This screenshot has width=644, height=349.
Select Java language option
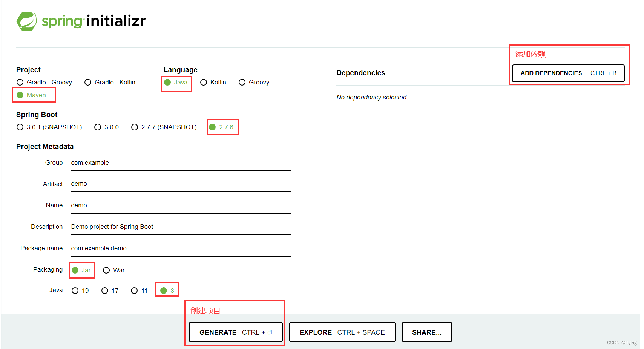[x=176, y=82]
